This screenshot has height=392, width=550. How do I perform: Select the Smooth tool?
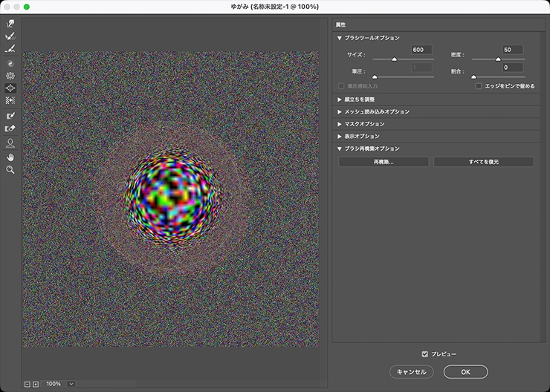tap(10, 48)
